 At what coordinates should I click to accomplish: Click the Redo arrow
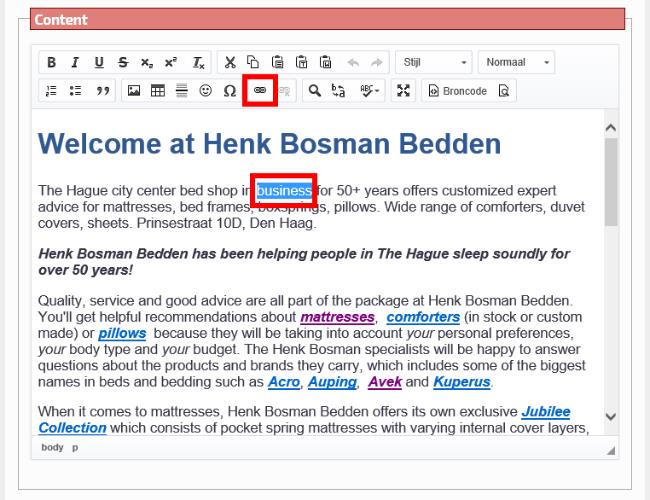[x=377, y=63]
